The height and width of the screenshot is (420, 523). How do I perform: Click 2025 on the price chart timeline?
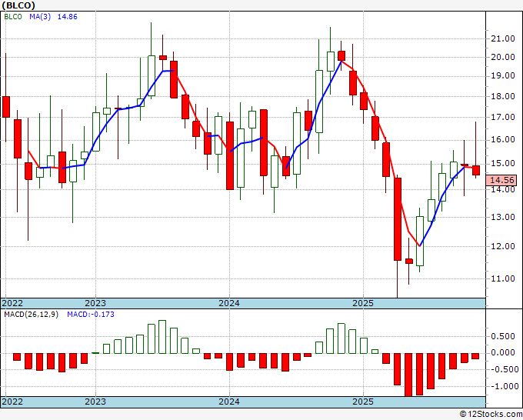pos(363,303)
